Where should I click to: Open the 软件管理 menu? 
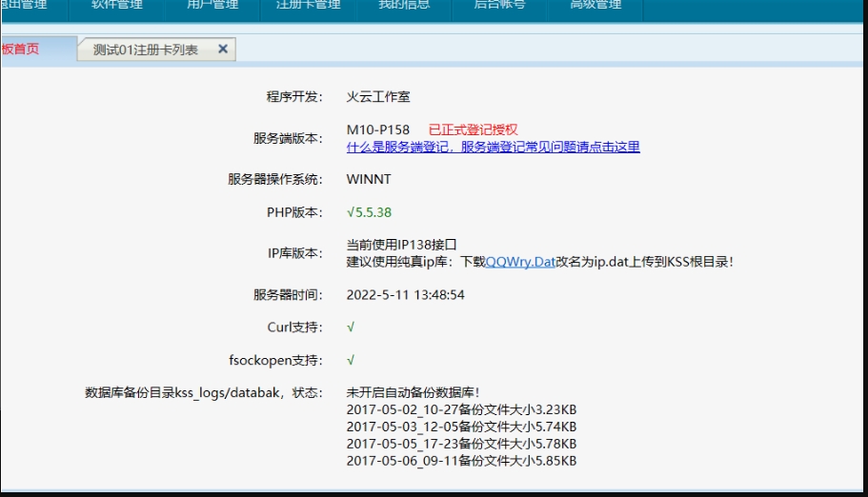[x=117, y=6]
